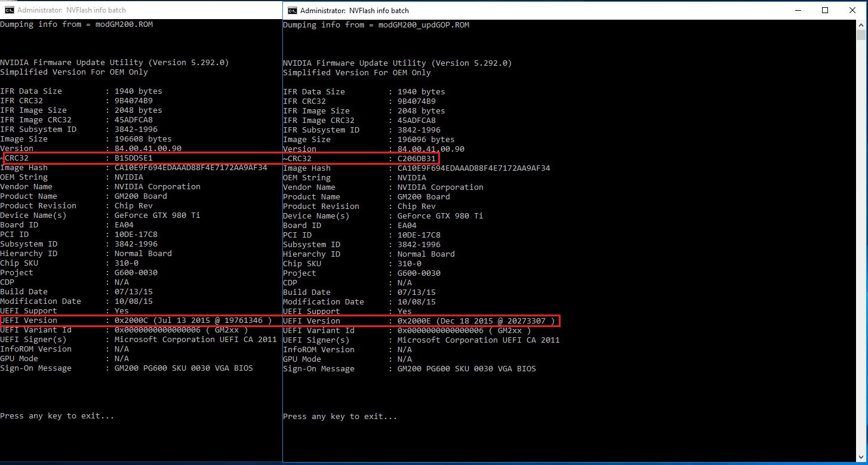This screenshot has height=465, width=868.
Task: Click Sign-On Message value in modGM200.ROM window
Action: tap(184, 368)
